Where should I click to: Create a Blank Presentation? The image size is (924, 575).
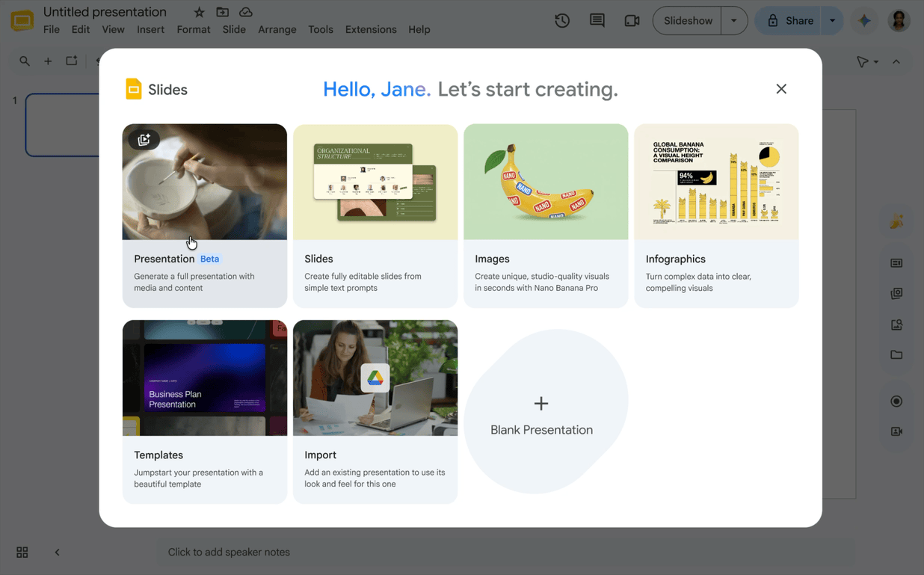[545, 412]
